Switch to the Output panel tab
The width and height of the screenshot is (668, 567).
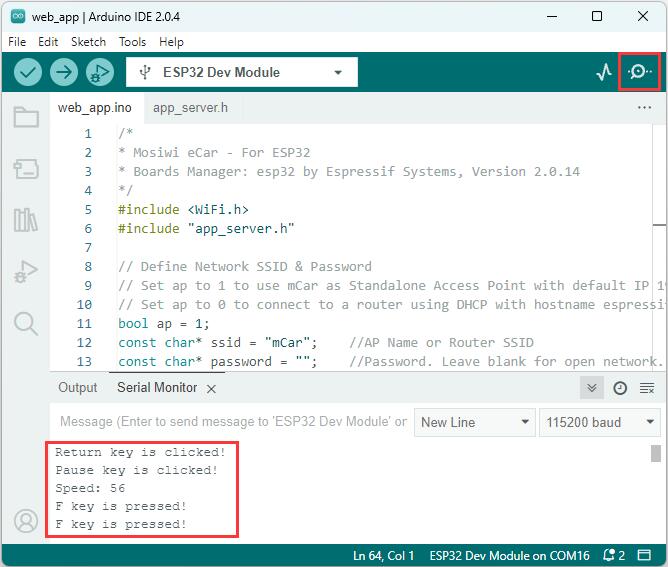click(78, 388)
